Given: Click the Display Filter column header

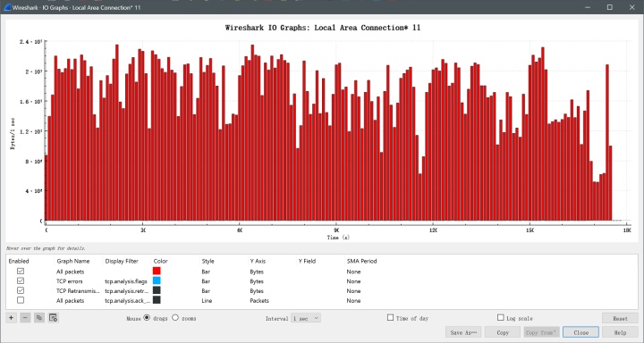Looking at the screenshot, I should (122, 261).
